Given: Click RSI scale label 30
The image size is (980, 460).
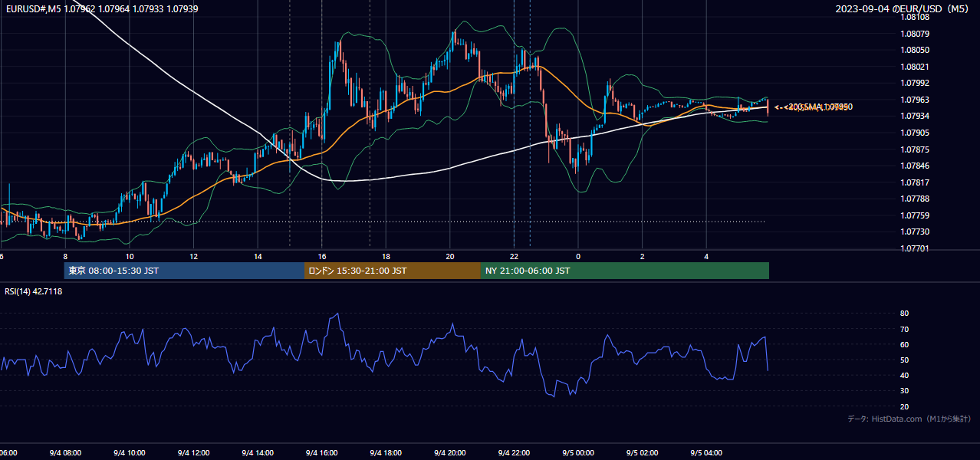Looking at the screenshot, I should click(x=905, y=390).
